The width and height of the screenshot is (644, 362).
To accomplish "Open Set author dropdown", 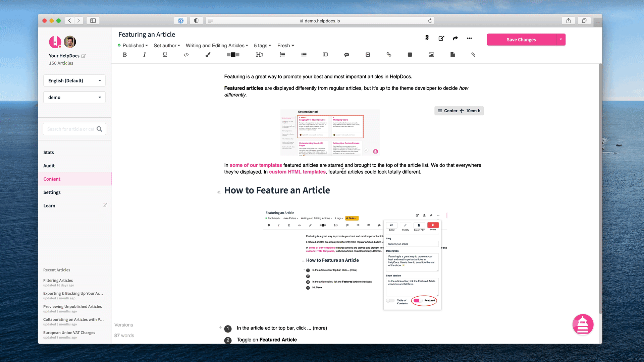I will (167, 46).
